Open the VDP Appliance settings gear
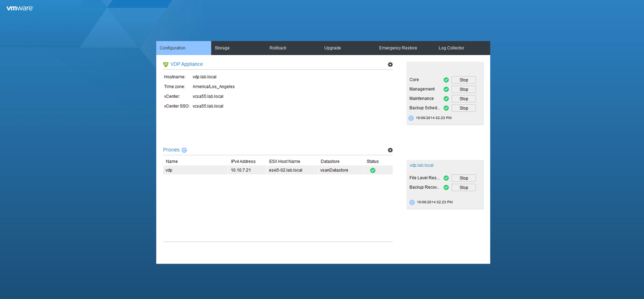The height and width of the screenshot is (299, 644). click(x=390, y=64)
